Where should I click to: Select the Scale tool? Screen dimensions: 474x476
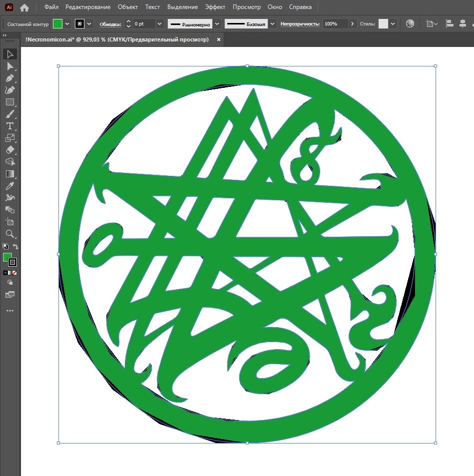[x=9, y=138]
